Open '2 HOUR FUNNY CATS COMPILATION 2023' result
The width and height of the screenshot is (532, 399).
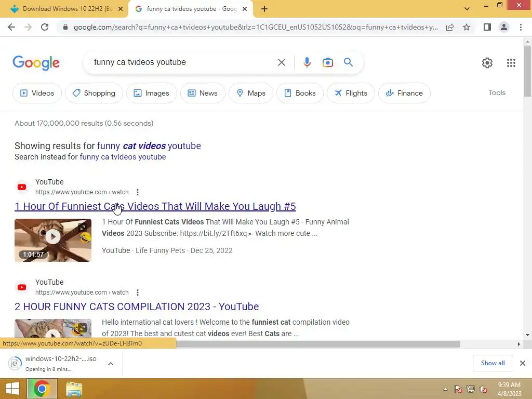[137, 307]
